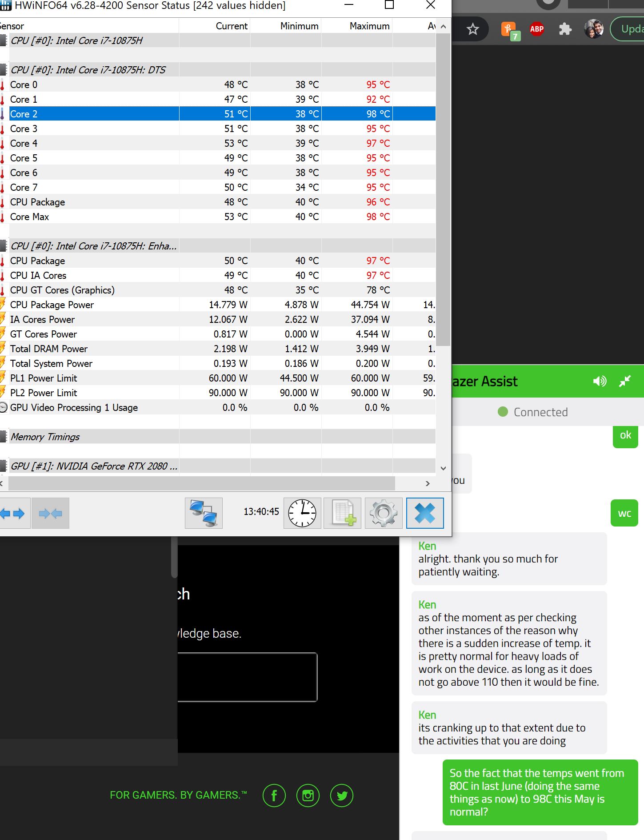Select GPU Video Processing 1 Usage row
Viewport: 644px width, 840px height.
coord(218,407)
